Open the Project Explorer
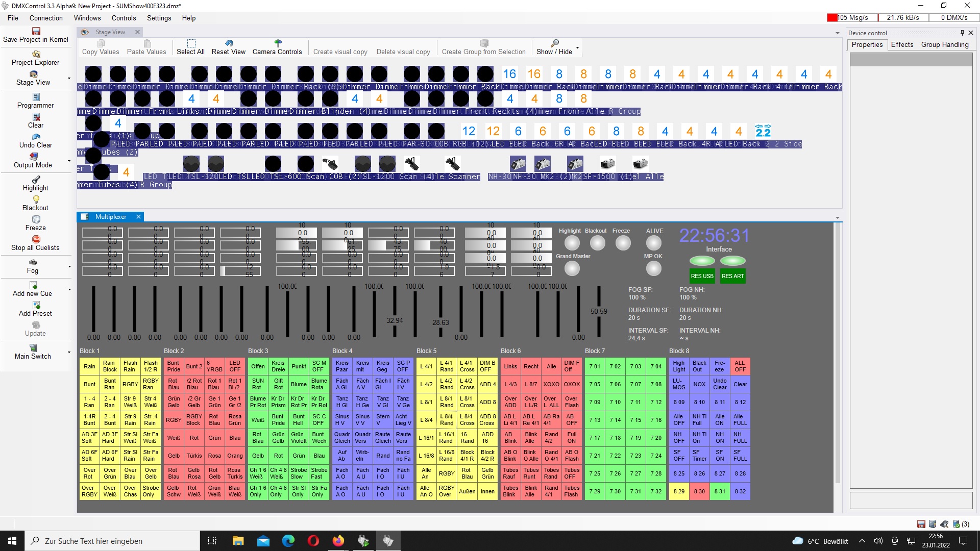The image size is (980, 551). (x=36, y=58)
